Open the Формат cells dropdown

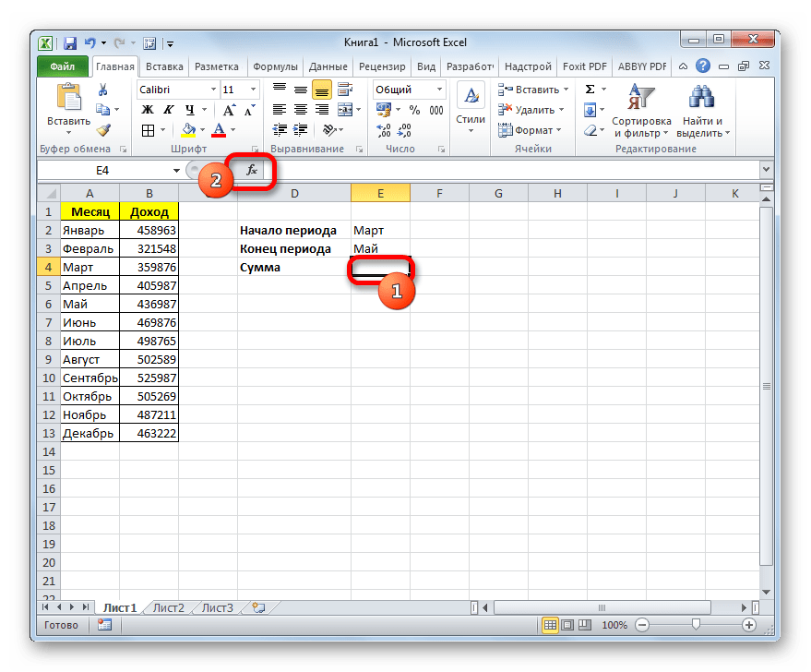530,130
